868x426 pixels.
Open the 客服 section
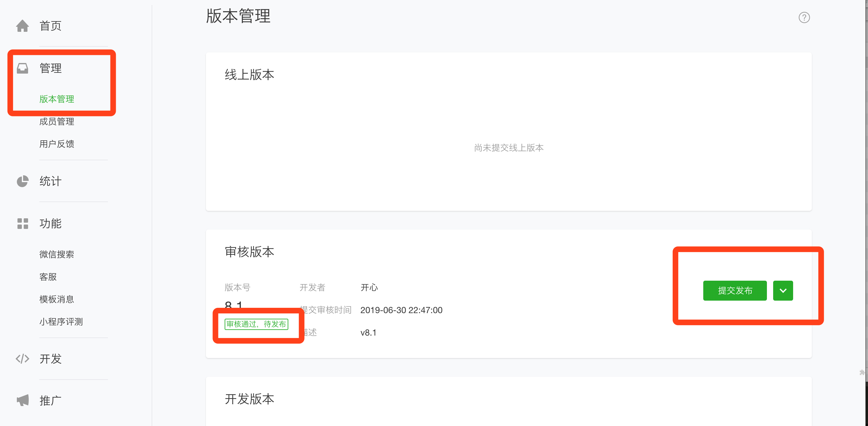(x=47, y=277)
